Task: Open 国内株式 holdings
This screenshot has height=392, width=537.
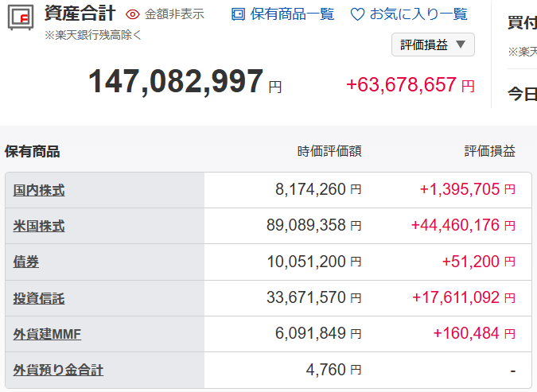Action: coord(39,190)
